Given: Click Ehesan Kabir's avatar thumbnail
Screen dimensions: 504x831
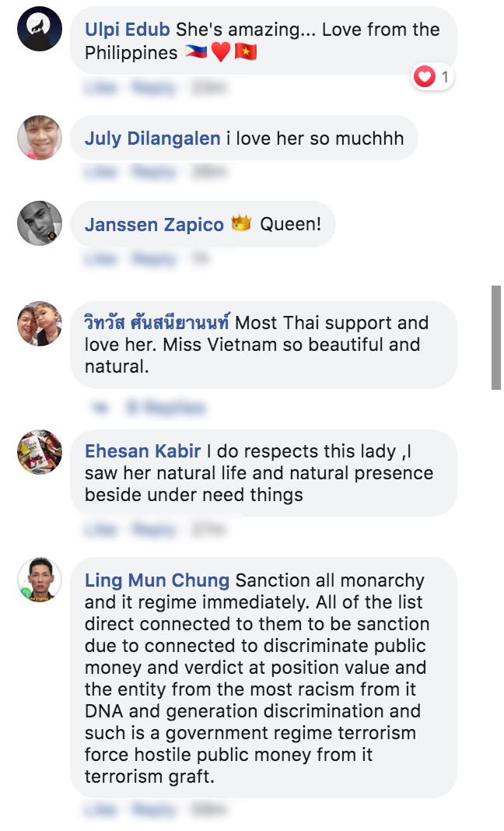Looking at the screenshot, I should click(40, 451).
